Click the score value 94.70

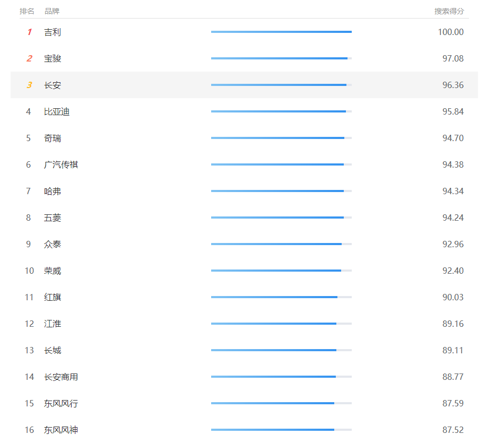tap(453, 138)
